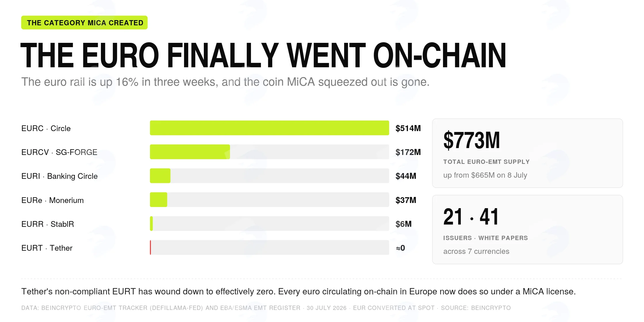
Task: Click the EURC Circle green bar
Action: click(269, 128)
